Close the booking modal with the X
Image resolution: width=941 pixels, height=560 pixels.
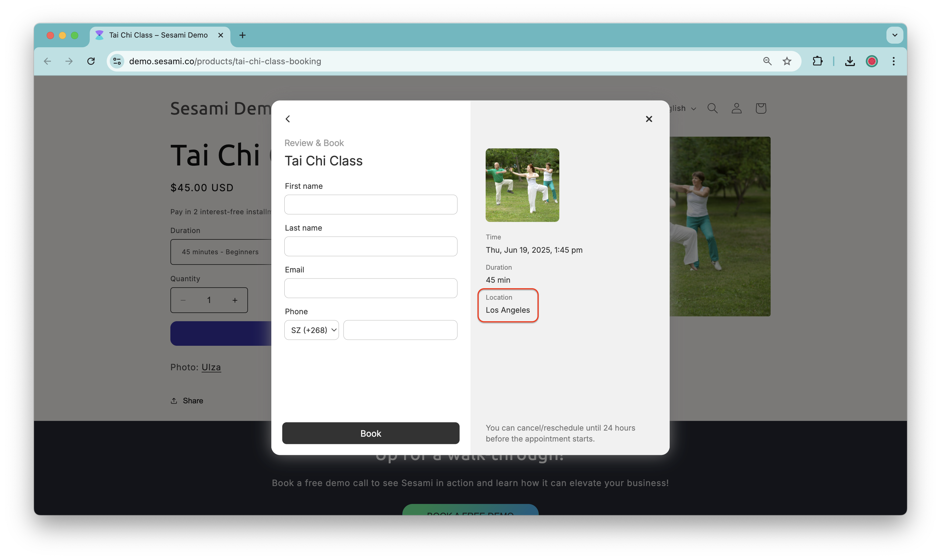pyautogui.click(x=648, y=119)
